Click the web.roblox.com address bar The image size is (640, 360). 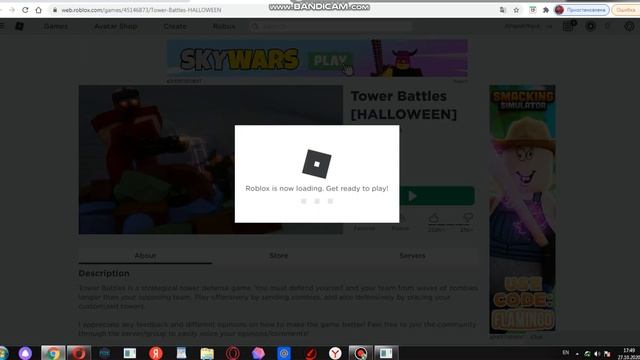pyautogui.click(x=141, y=10)
